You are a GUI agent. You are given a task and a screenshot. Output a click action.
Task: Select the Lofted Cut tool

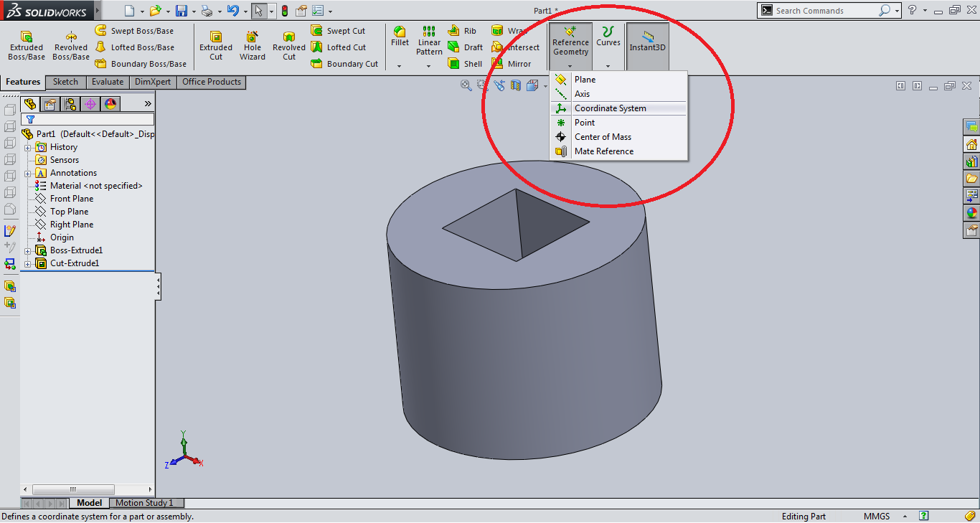click(x=339, y=47)
